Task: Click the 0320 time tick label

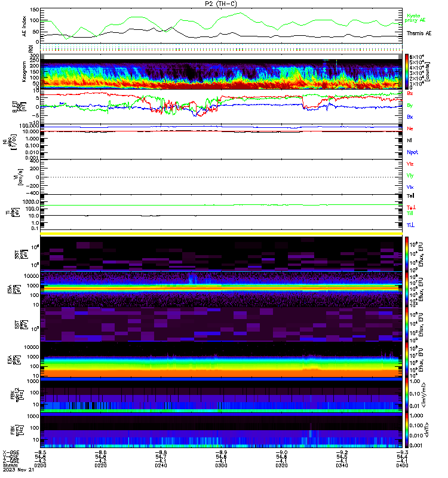Action: 281,465
